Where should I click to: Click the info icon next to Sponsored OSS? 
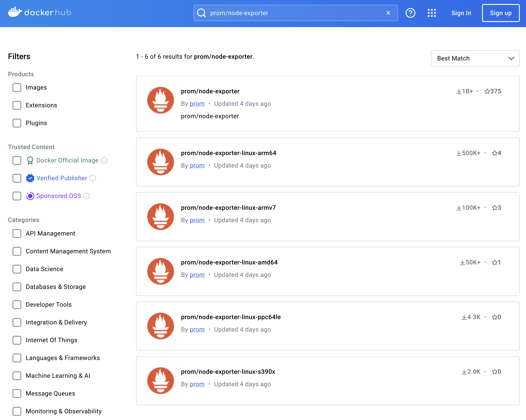point(86,196)
